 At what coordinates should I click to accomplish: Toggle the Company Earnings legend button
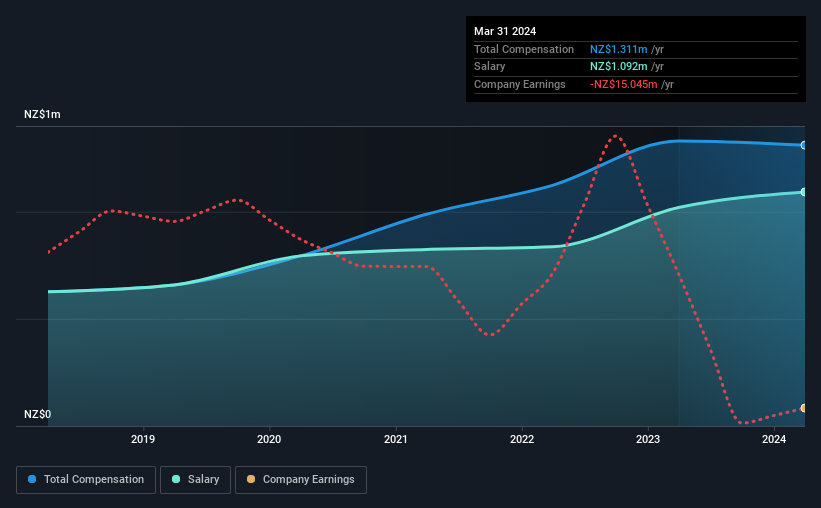(301, 480)
